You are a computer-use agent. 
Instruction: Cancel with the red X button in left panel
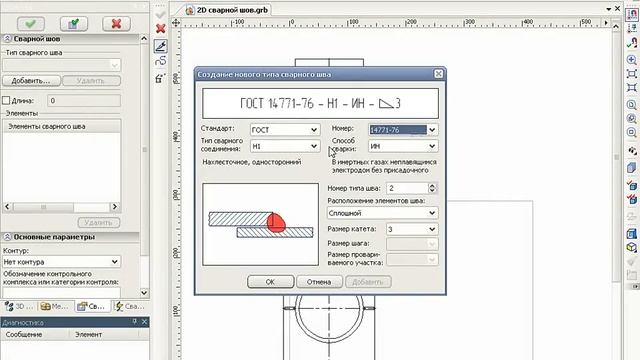[x=116, y=24]
